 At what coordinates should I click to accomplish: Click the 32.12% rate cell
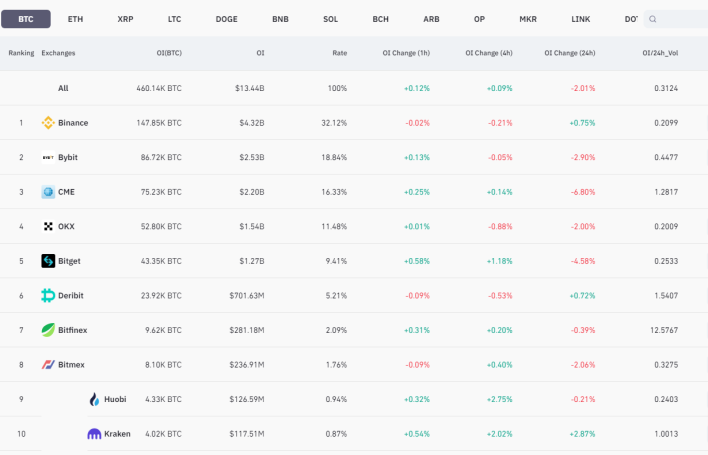tap(334, 123)
